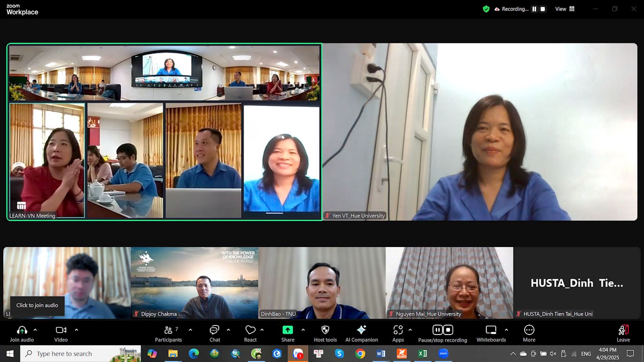Expand the arrow next to Video
Image resolution: width=644 pixels, height=362 pixels.
click(x=76, y=330)
